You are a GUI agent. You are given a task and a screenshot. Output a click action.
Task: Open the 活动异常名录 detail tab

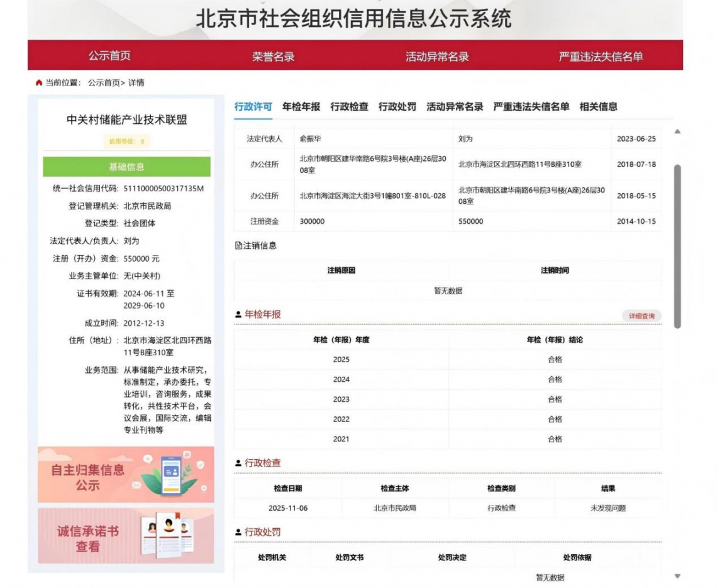[x=455, y=106]
